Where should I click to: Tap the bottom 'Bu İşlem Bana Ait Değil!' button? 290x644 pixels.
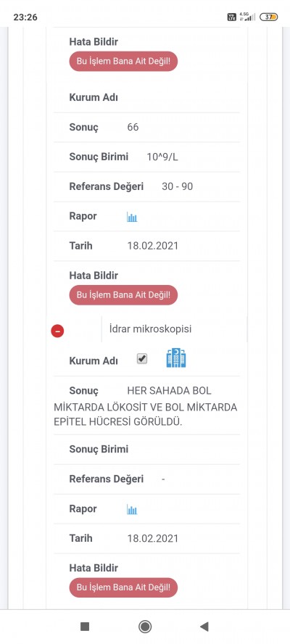123,587
